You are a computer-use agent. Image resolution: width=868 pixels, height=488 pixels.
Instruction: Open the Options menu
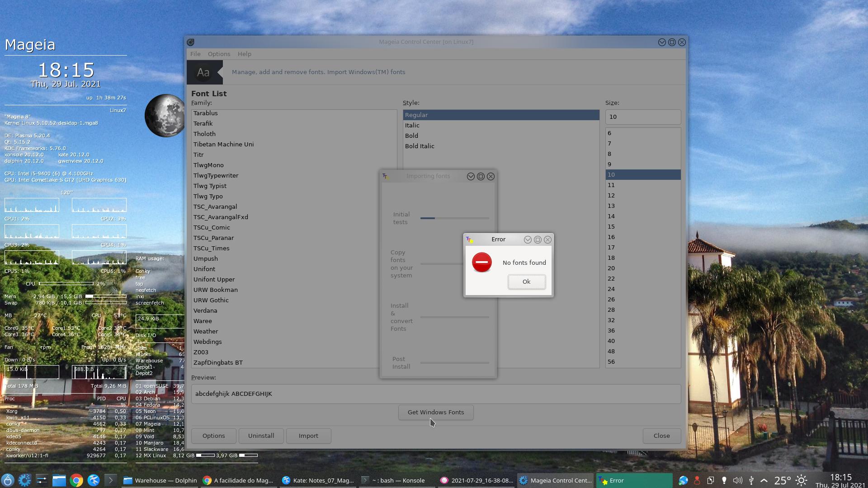tap(219, 54)
